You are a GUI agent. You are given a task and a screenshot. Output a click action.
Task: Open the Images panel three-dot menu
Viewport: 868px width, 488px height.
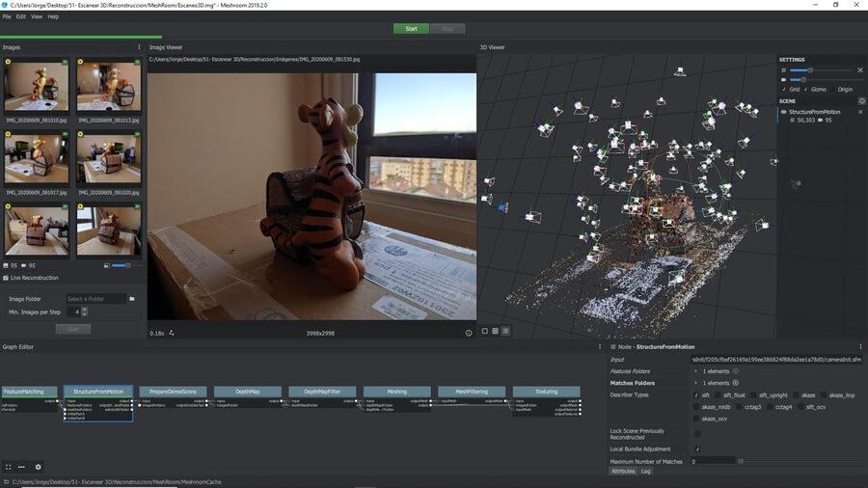click(x=139, y=46)
